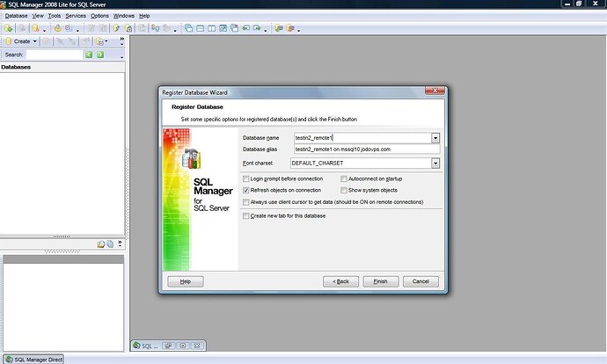Click the Search input box
607x364 pixels.
click(55, 55)
